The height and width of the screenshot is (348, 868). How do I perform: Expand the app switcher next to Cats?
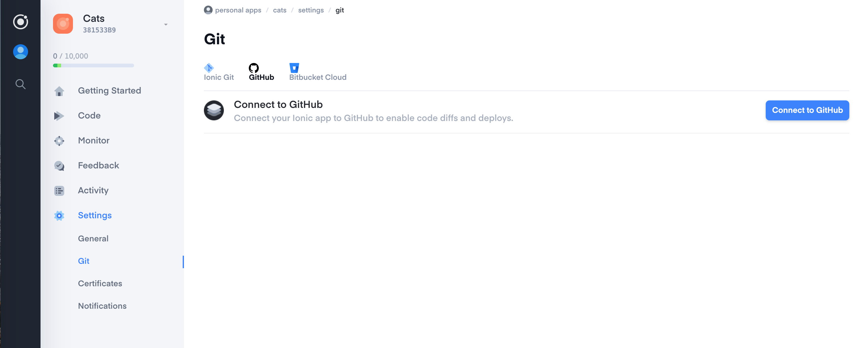pyautogui.click(x=166, y=24)
